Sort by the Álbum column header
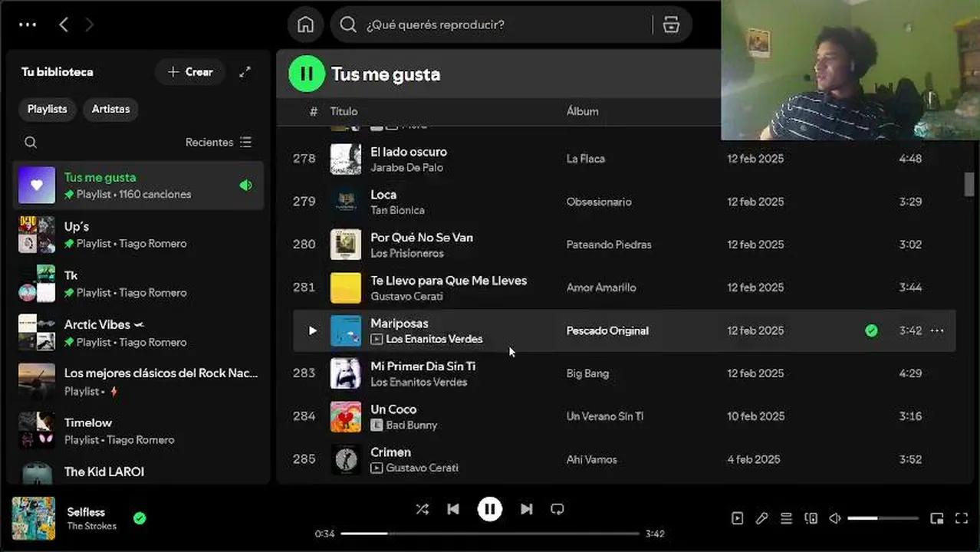This screenshot has height=552, width=980. click(x=582, y=111)
